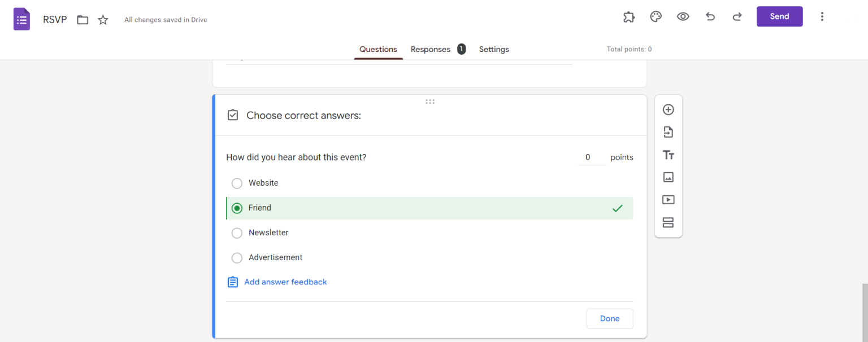
Task: Click the Send button
Action: point(779,16)
